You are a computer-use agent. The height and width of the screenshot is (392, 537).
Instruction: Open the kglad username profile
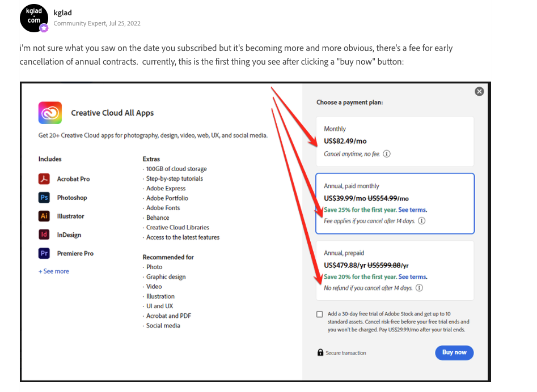pyautogui.click(x=62, y=12)
